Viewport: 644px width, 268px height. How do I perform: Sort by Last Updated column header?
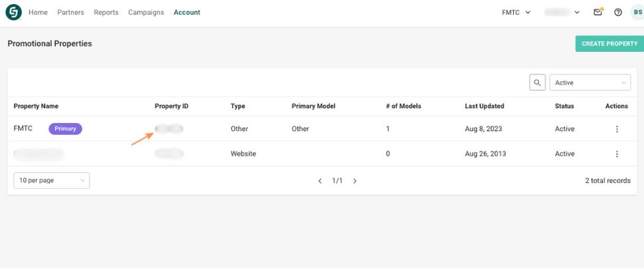(484, 106)
